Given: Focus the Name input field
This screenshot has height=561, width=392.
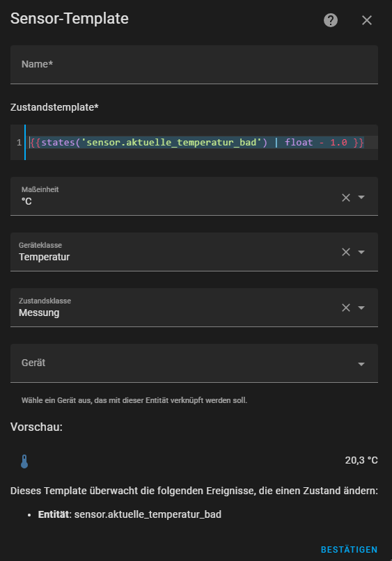Looking at the screenshot, I should pos(194,65).
